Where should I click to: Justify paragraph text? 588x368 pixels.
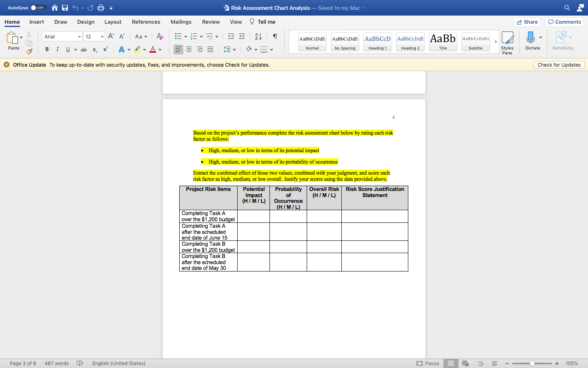click(210, 49)
